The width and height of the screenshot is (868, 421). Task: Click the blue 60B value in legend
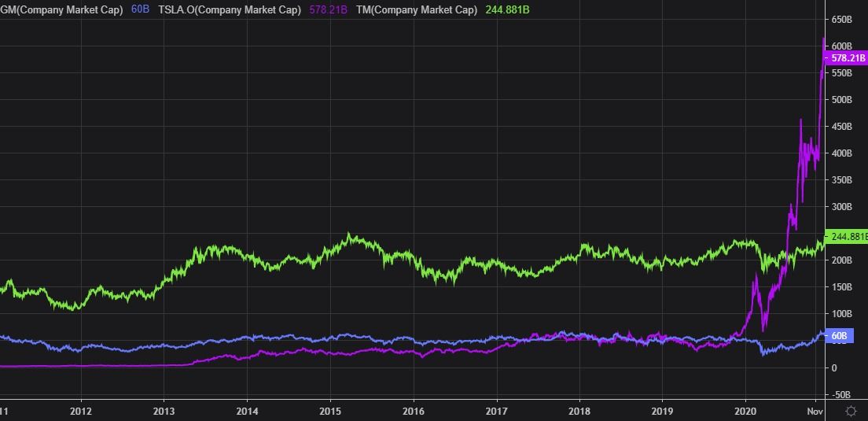tap(142, 9)
